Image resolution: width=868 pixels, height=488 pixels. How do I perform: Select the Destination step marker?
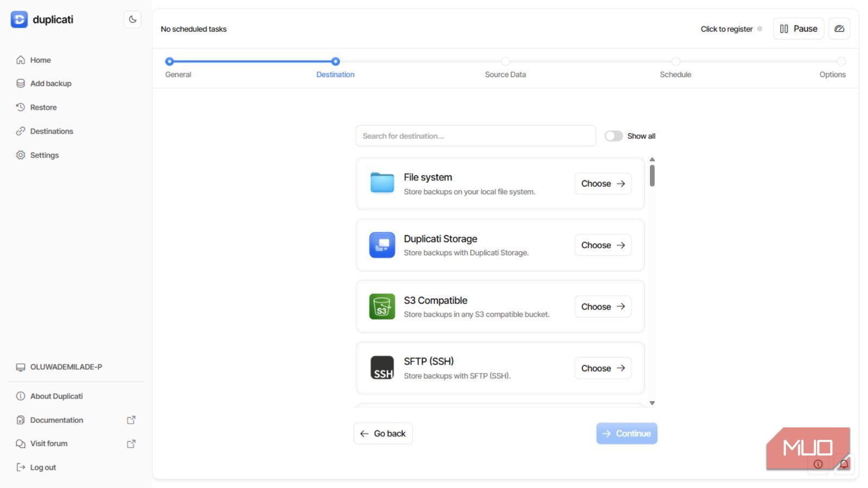tap(335, 61)
